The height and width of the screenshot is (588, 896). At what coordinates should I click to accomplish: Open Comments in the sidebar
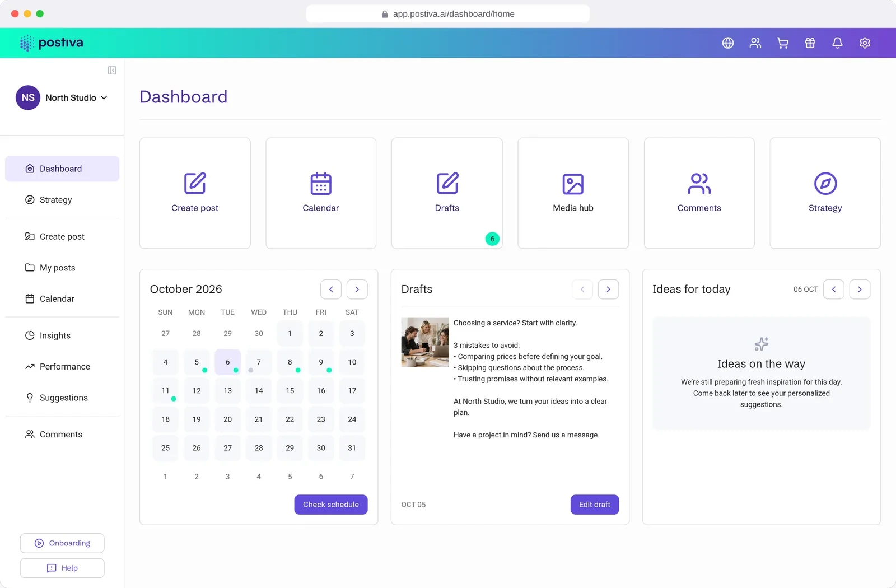click(62, 435)
